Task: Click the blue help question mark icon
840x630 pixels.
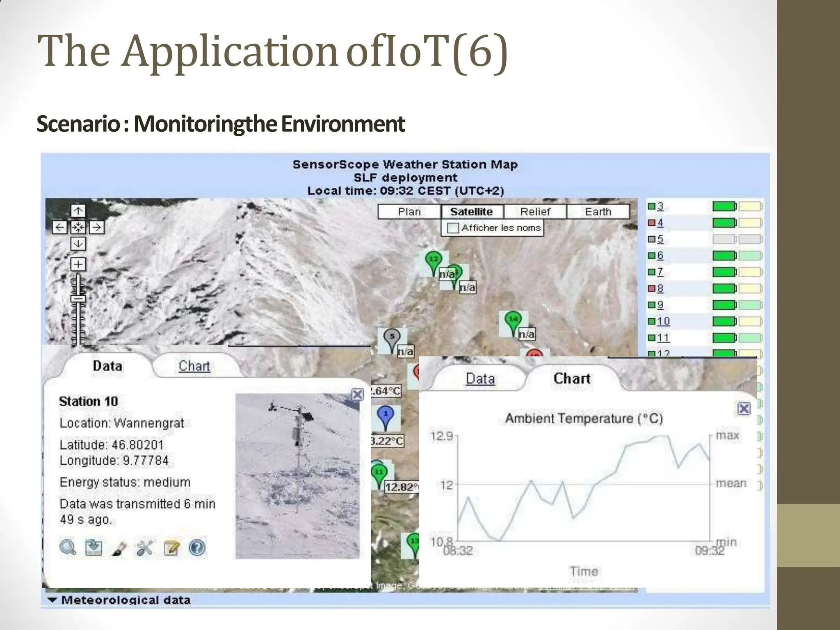Action: 197,548
